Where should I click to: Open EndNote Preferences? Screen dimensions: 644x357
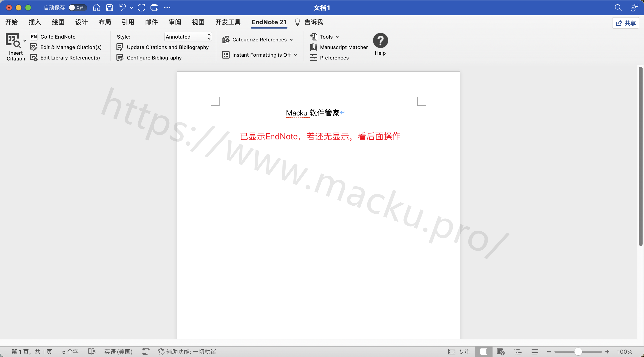point(329,58)
